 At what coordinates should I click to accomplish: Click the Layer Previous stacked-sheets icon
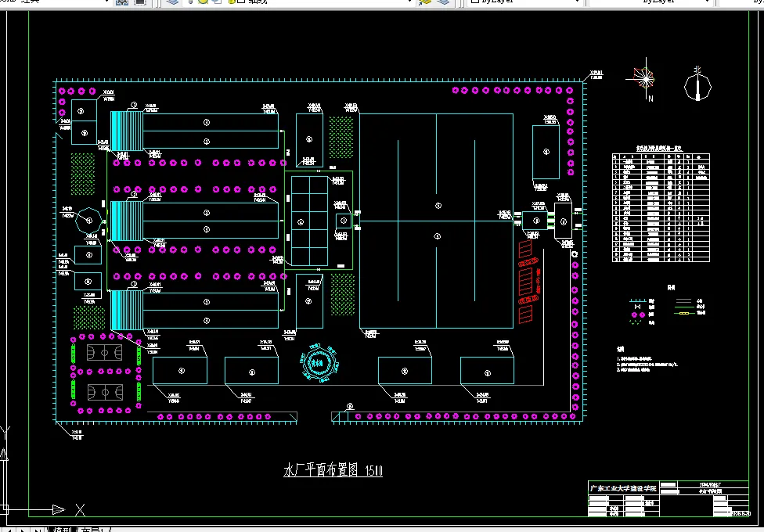pos(443,2)
